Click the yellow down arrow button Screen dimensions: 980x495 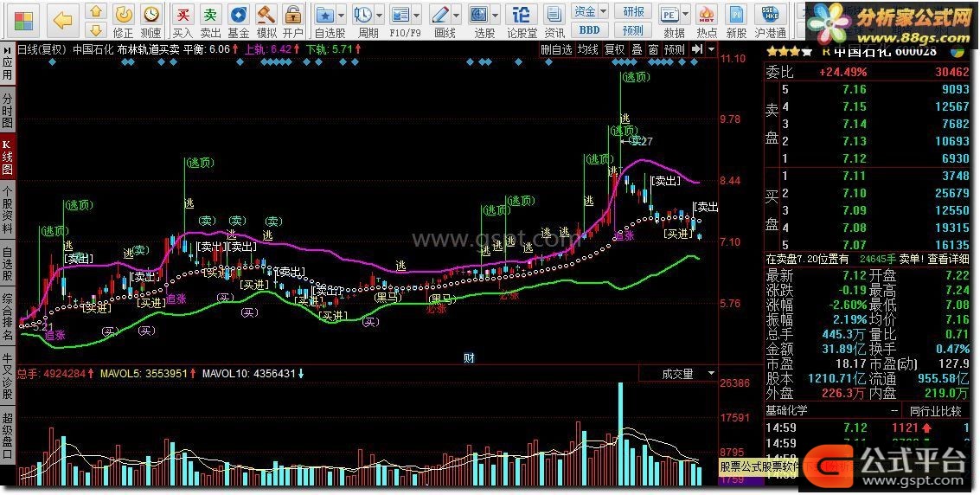point(95,29)
